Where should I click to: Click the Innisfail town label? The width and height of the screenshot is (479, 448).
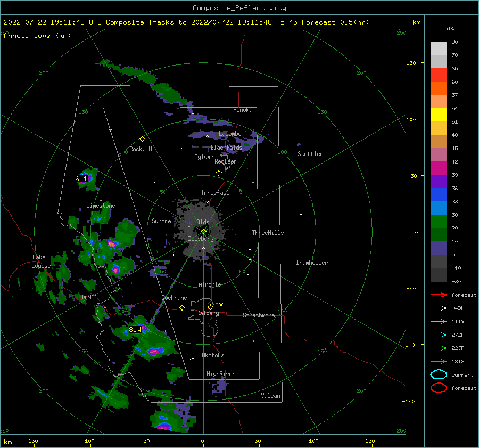pyautogui.click(x=215, y=193)
